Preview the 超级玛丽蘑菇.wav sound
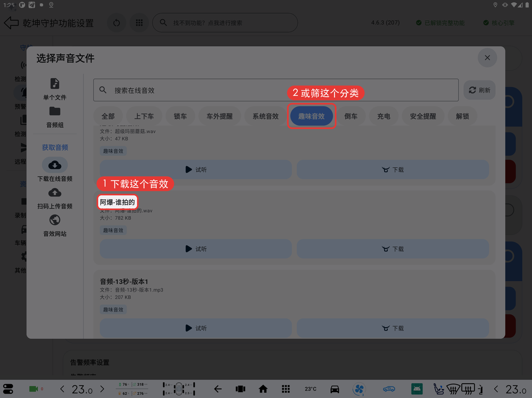This screenshot has height=398, width=532. 196,170
